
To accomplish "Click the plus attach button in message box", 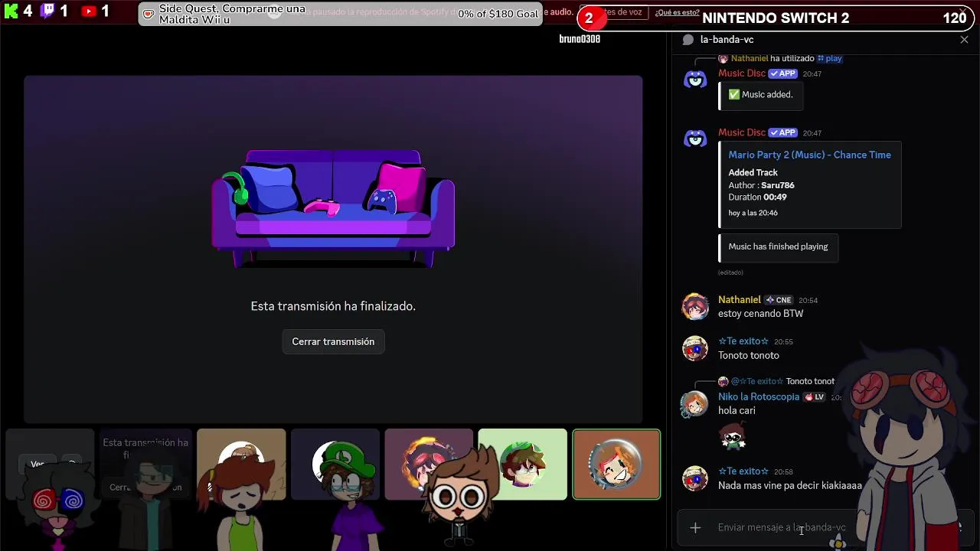I will pyautogui.click(x=695, y=527).
